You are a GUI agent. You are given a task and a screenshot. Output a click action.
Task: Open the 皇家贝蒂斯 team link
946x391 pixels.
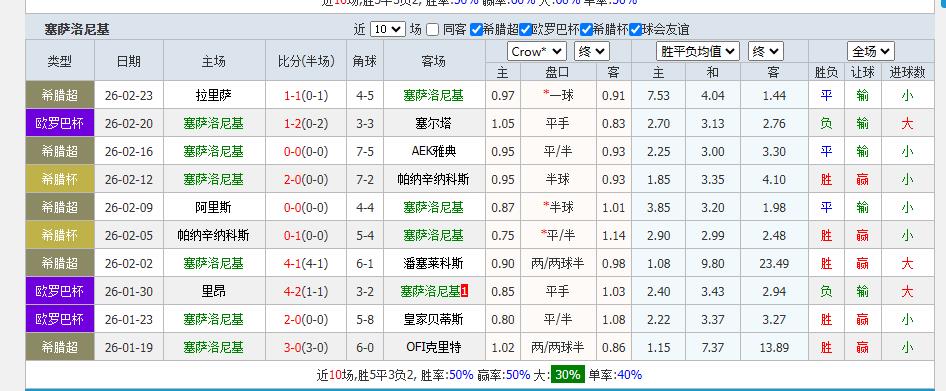click(x=433, y=319)
